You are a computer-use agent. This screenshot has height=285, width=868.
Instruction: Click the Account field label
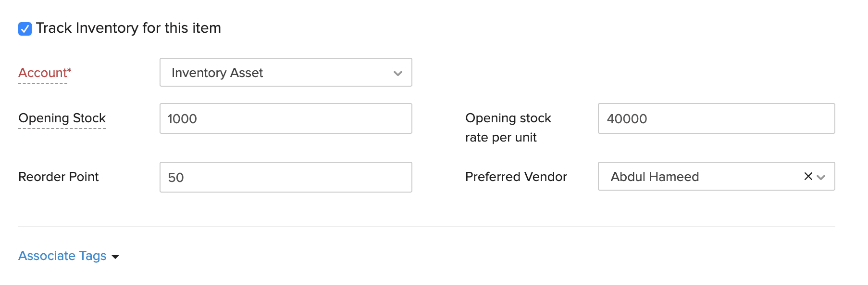tap(42, 73)
